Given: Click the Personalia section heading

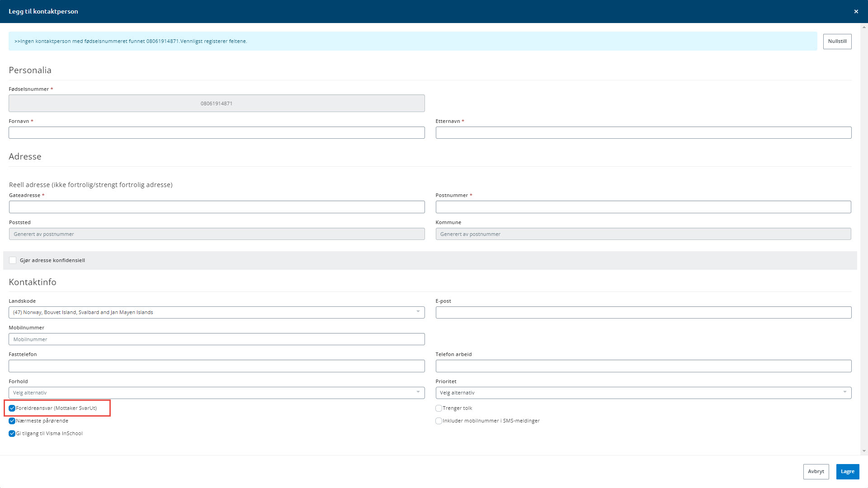Looking at the screenshot, I should pyautogui.click(x=30, y=70).
